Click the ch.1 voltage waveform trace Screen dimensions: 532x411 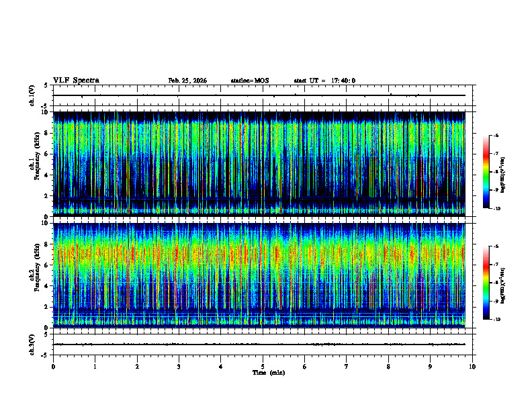[259, 95]
